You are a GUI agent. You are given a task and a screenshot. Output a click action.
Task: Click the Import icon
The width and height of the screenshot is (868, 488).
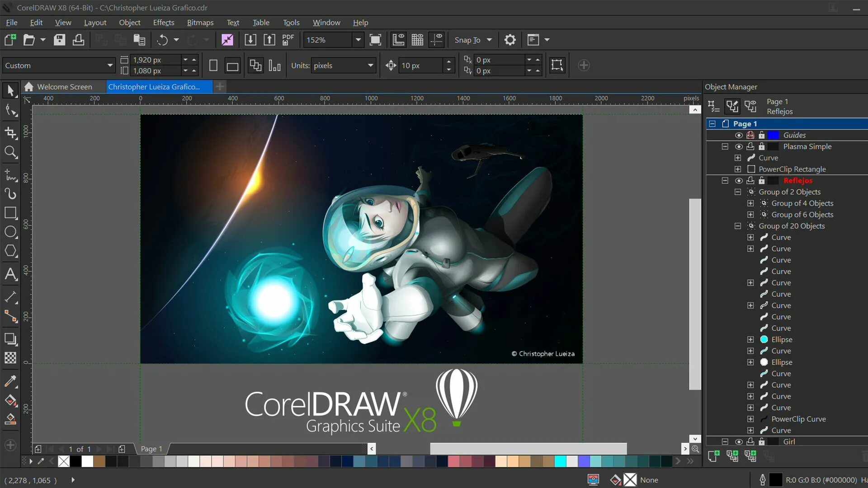pyautogui.click(x=250, y=40)
